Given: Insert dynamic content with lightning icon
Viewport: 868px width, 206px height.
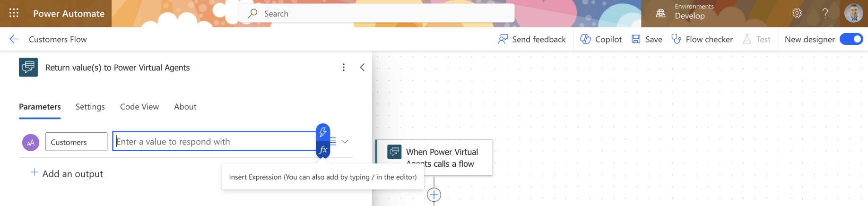Looking at the screenshot, I should pos(323,132).
